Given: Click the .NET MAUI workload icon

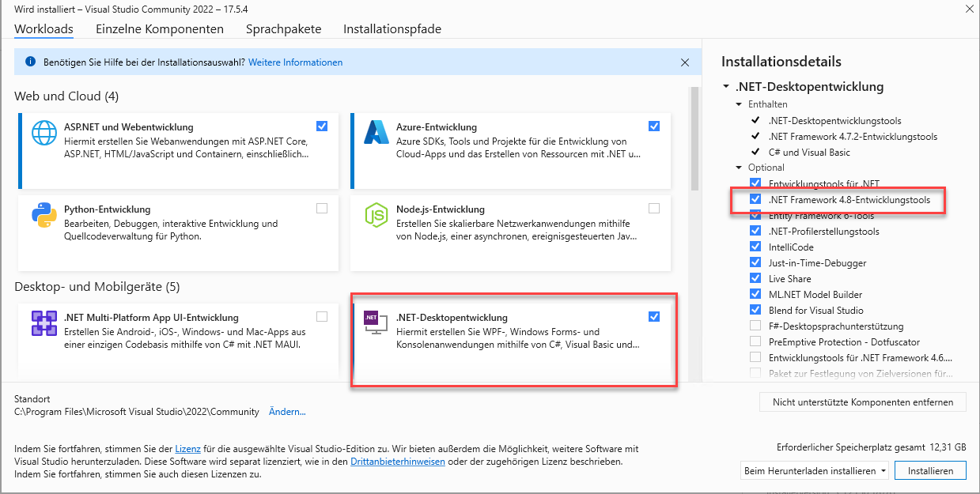Looking at the screenshot, I should pyautogui.click(x=44, y=323).
